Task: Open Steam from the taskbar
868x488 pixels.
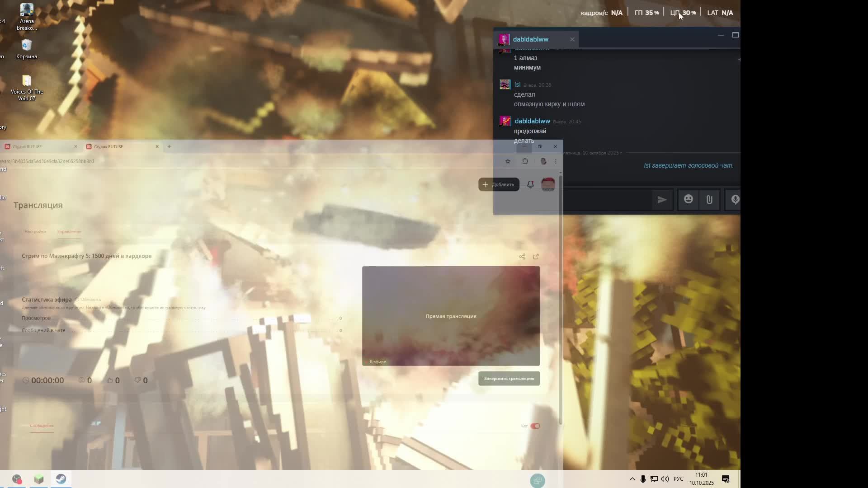Action: coord(61,479)
